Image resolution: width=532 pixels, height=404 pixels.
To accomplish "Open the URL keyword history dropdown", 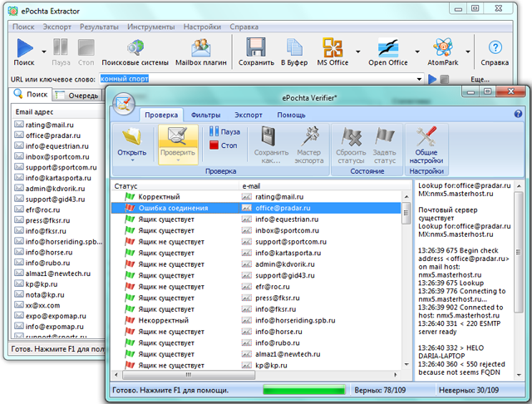I will (x=419, y=79).
